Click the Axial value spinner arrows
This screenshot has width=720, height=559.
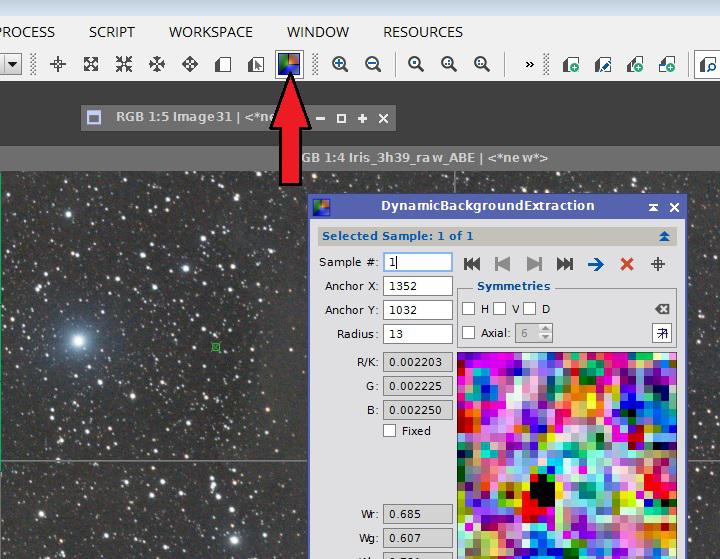(x=545, y=333)
